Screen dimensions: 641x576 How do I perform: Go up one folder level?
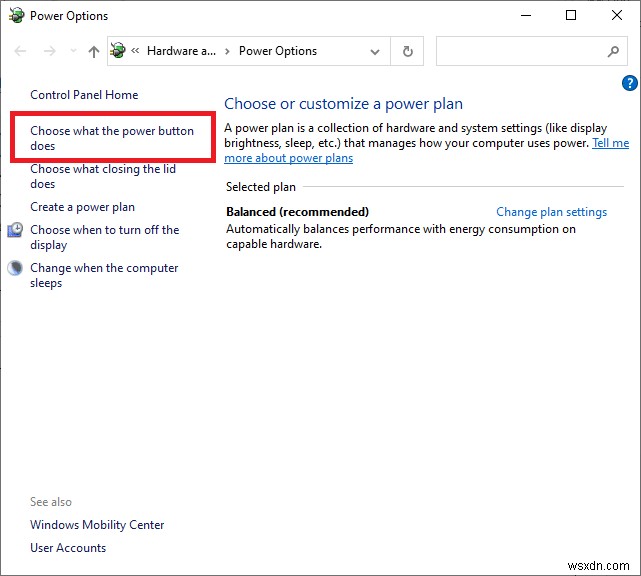[93, 51]
